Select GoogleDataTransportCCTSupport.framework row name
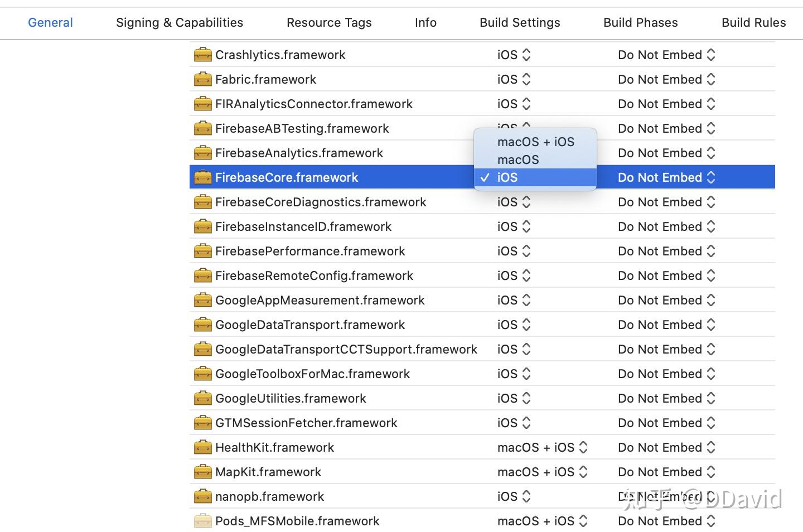The height and width of the screenshot is (532, 803). coord(346,349)
